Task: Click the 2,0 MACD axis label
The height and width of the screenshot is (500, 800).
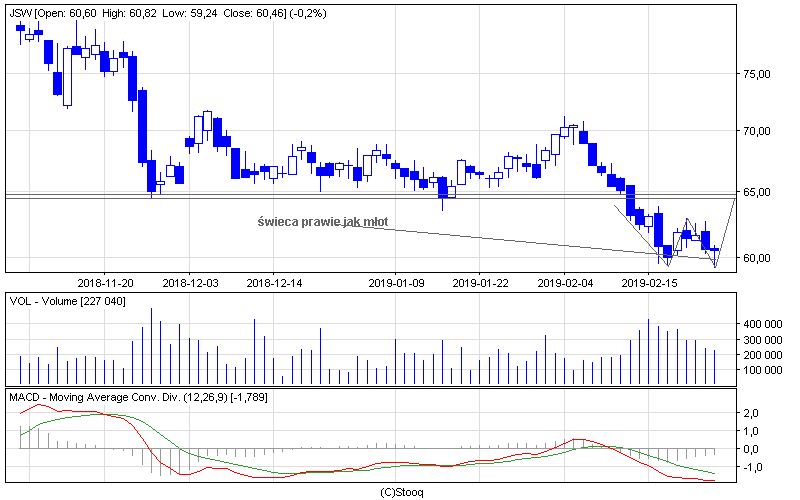Action: [751, 413]
